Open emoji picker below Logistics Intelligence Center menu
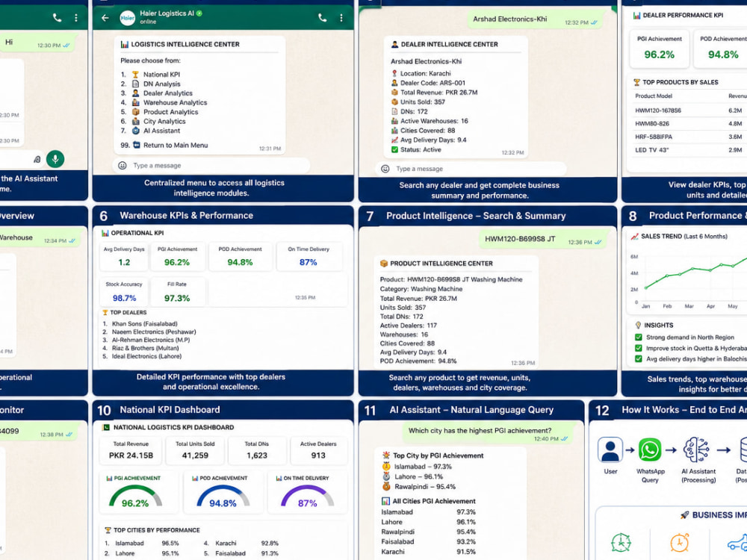Image resolution: width=747 pixels, height=560 pixels. point(123,165)
